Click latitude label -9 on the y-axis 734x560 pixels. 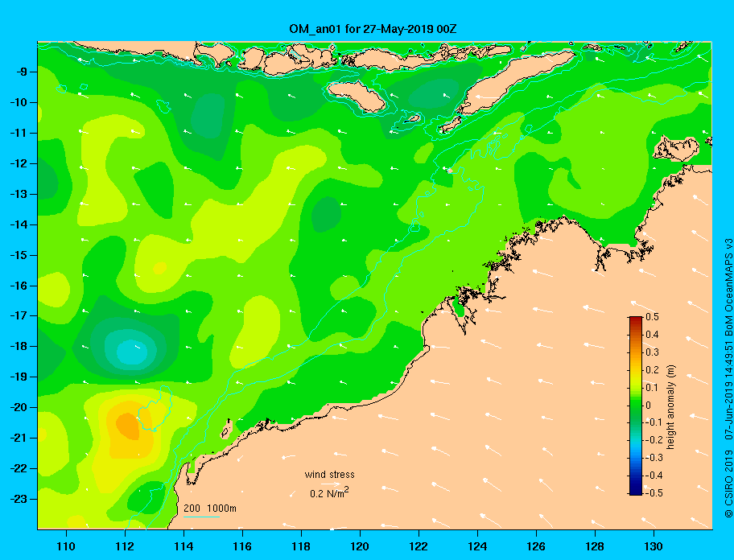tap(21, 72)
